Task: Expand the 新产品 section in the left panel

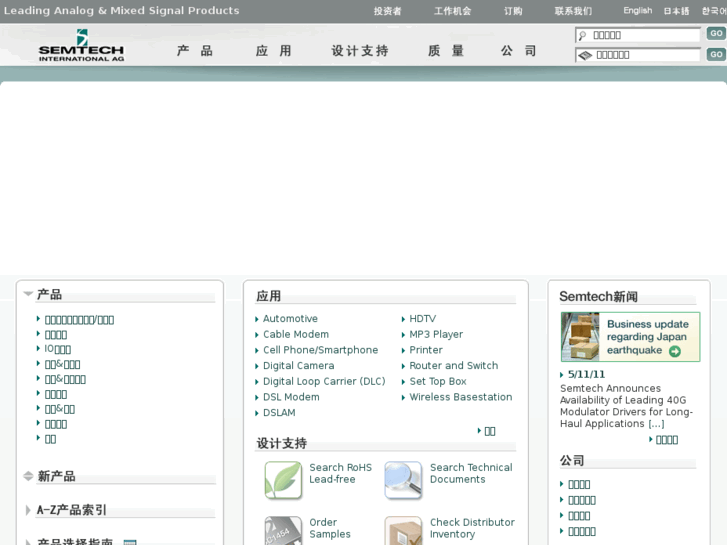Action: [x=28, y=476]
